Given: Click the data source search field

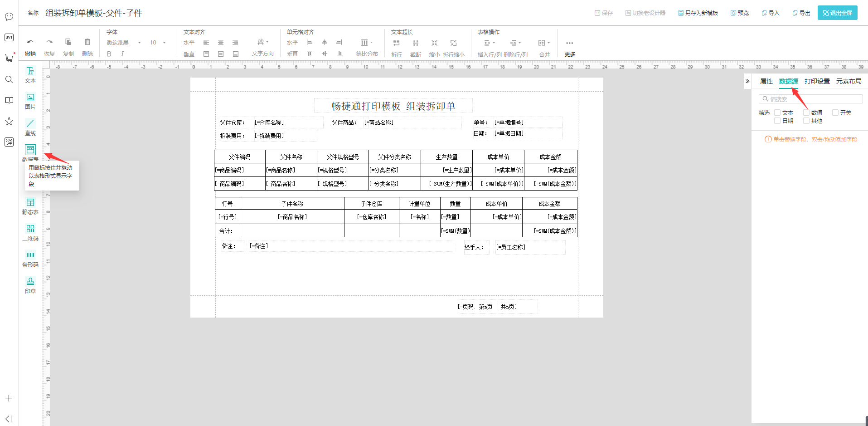Looking at the screenshot, I should [x=811, y=99].
